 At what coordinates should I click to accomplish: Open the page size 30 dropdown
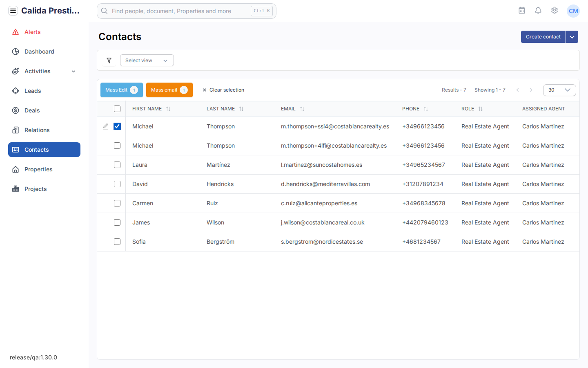pyautogui.click(x=559, y=90)
